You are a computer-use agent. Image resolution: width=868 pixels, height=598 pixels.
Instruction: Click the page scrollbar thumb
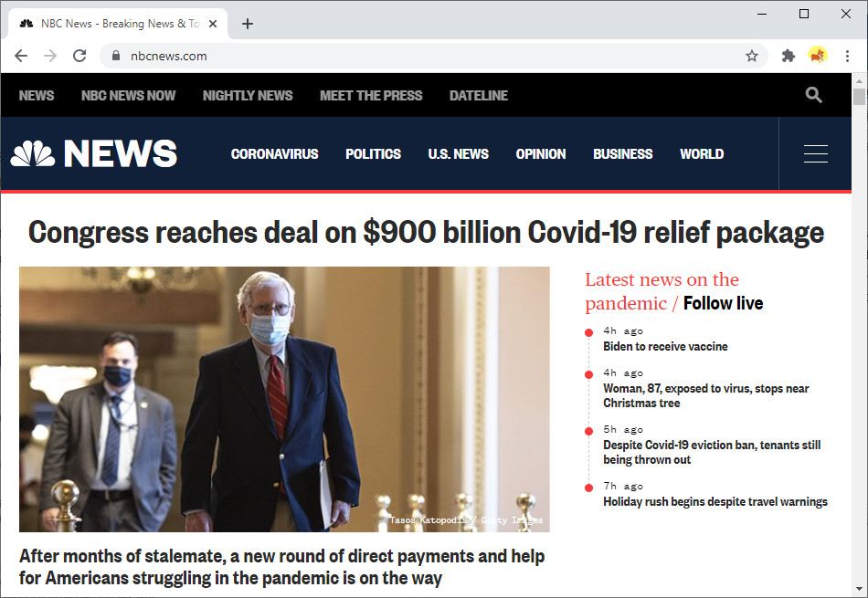click(859, 97)
